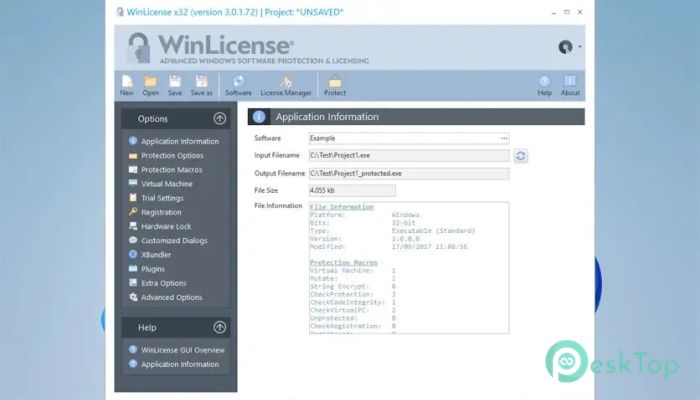Viewport: 700px width, 400px height.
Task: Open the About toolbar item
Action: click(570, 85)
